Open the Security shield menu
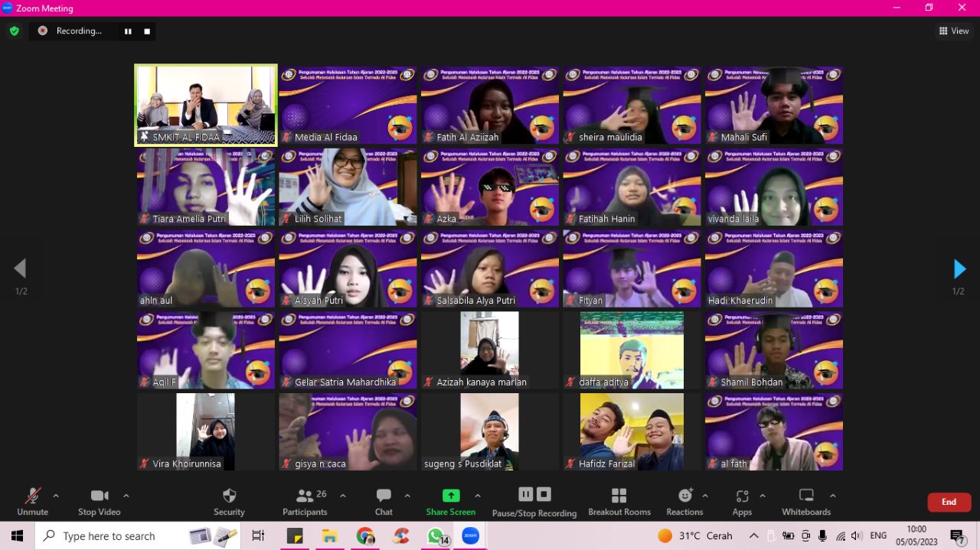 tap(229, 501)
